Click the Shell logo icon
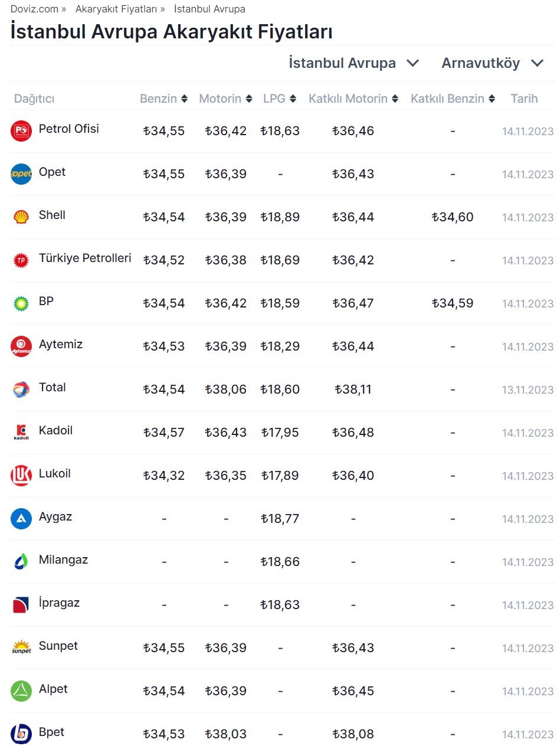 coord(21,217)
